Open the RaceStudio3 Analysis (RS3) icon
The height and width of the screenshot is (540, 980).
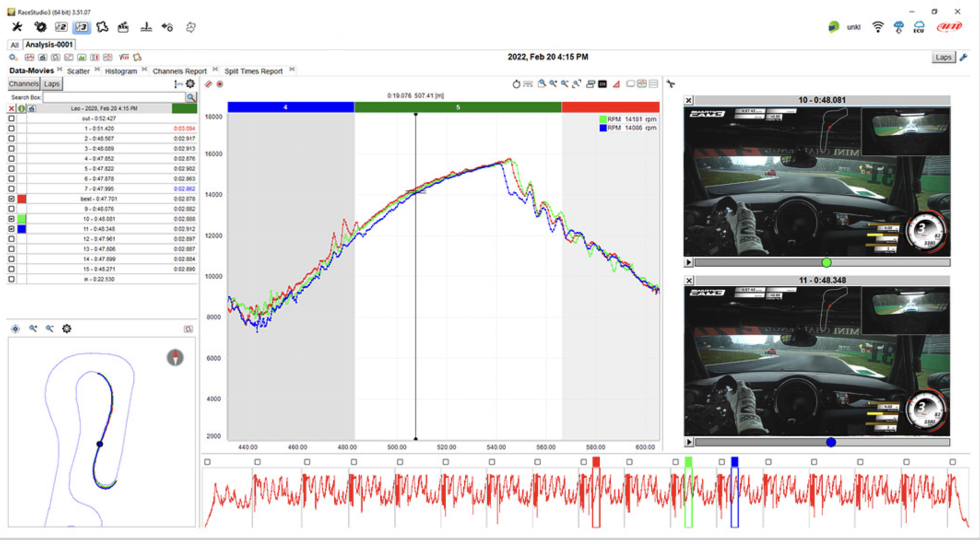coord(81,27)
